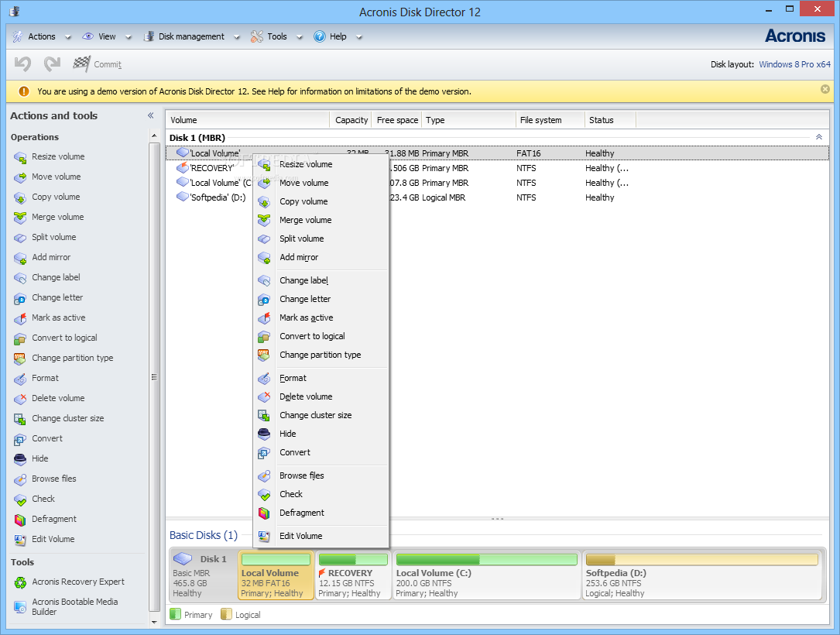
Task: Click Browse files in Operations sidebar
Action: pos(54,479)
